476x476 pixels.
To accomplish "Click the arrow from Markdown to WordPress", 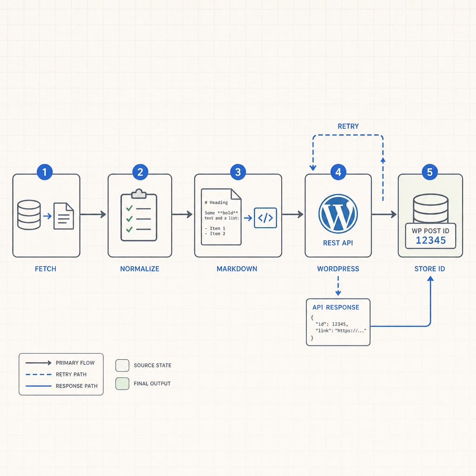I will tap(293, 215).
